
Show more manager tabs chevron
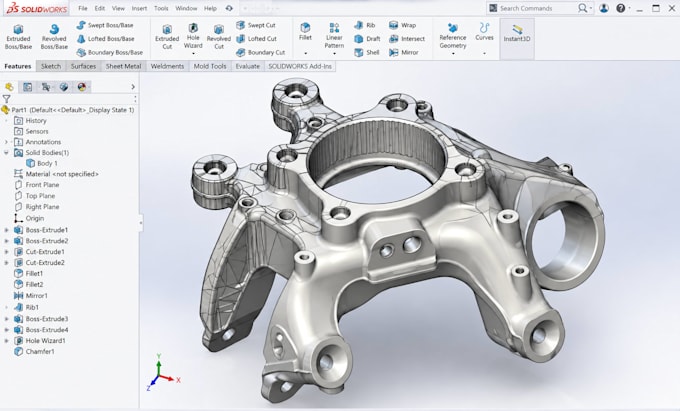[133, 87]
